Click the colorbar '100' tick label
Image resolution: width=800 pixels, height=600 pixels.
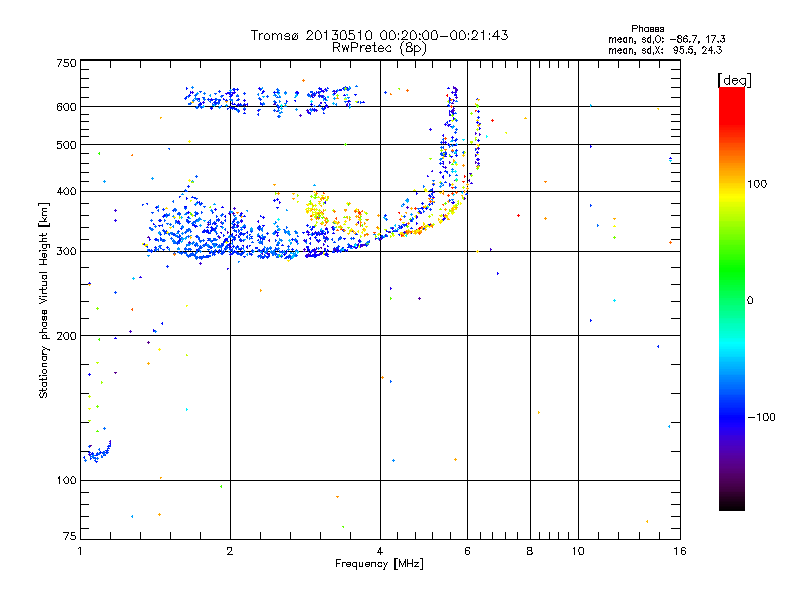757,184
